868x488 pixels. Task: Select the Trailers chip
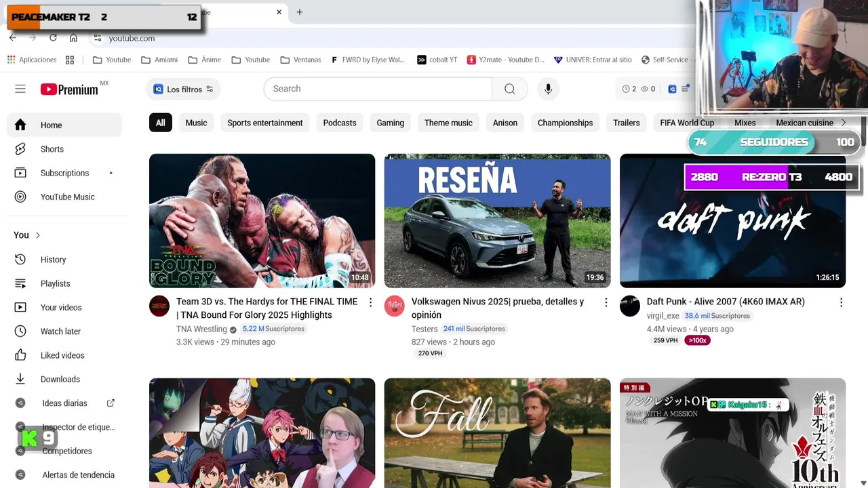pyautogui.click(x=627, y=123)
